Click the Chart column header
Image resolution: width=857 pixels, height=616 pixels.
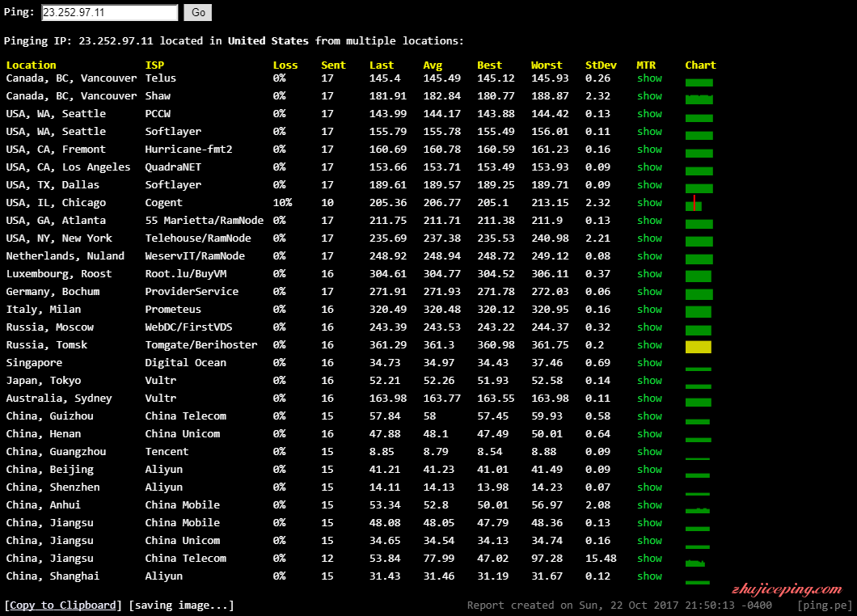700,65
